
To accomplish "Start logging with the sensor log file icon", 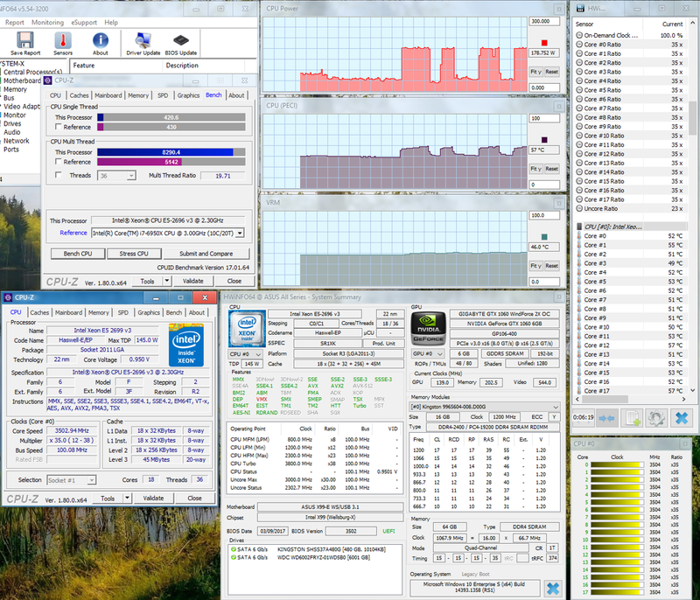I will [x=632, y=418].
